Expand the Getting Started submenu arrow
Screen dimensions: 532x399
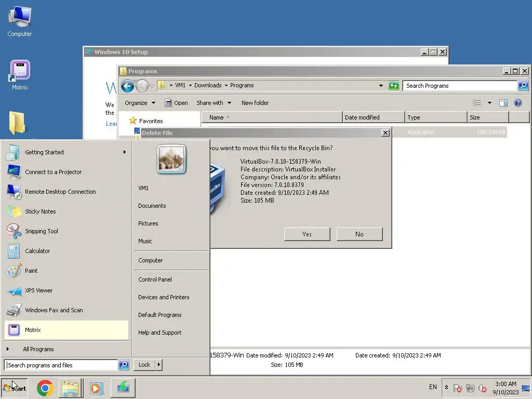[x=125, y=152]
